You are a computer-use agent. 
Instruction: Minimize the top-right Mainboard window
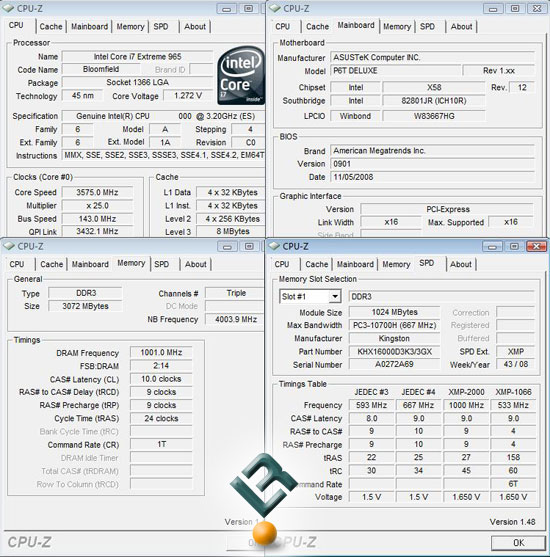point(493,9)
